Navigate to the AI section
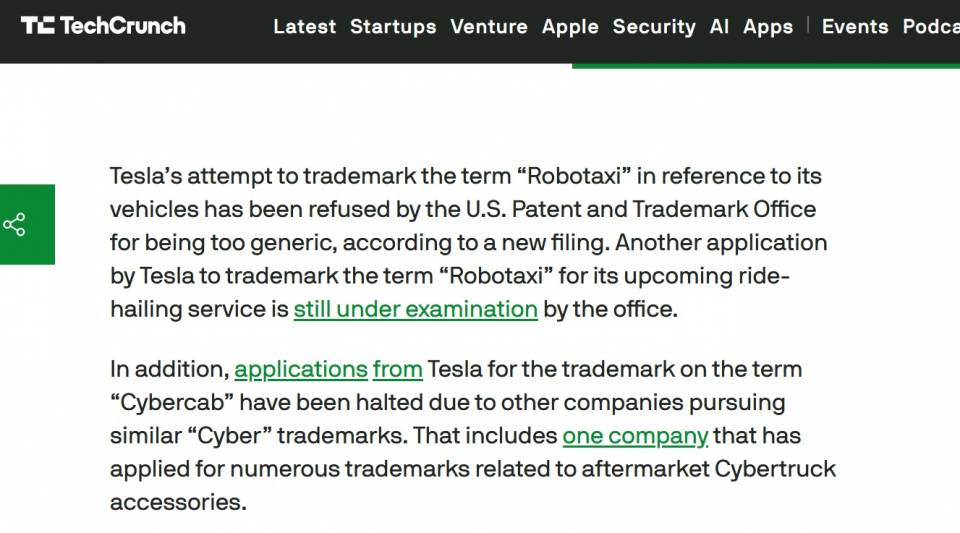This screenshot has height=533, width=960. [719, 26]
